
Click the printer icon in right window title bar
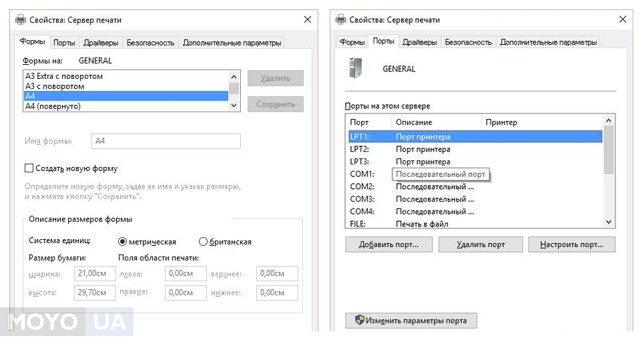[340, 20]
